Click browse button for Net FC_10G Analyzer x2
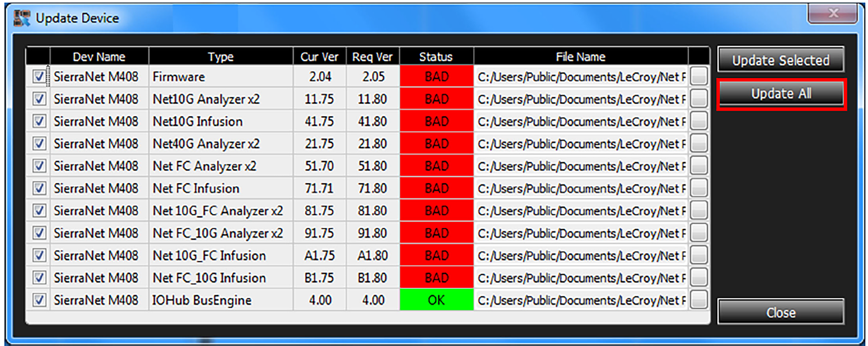The width and height of the screenshot is (868, 346). click(699, 233)
